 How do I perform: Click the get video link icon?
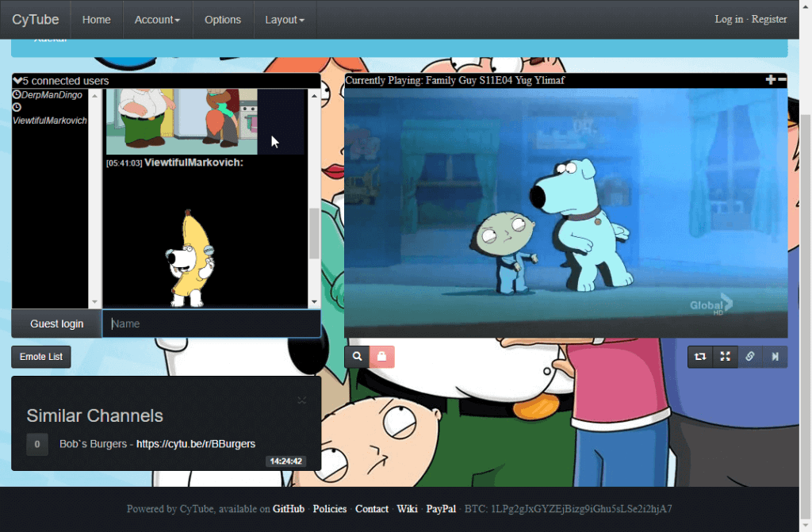click(x=750, y=357)
